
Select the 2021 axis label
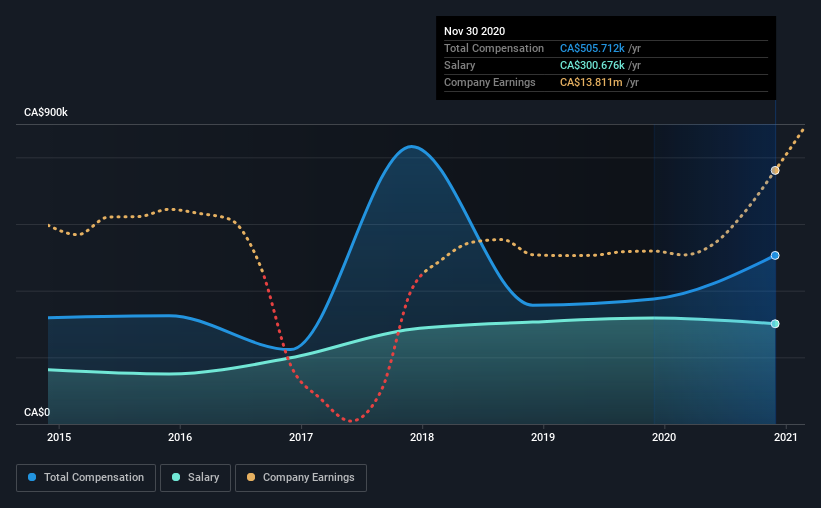point(785,437)
